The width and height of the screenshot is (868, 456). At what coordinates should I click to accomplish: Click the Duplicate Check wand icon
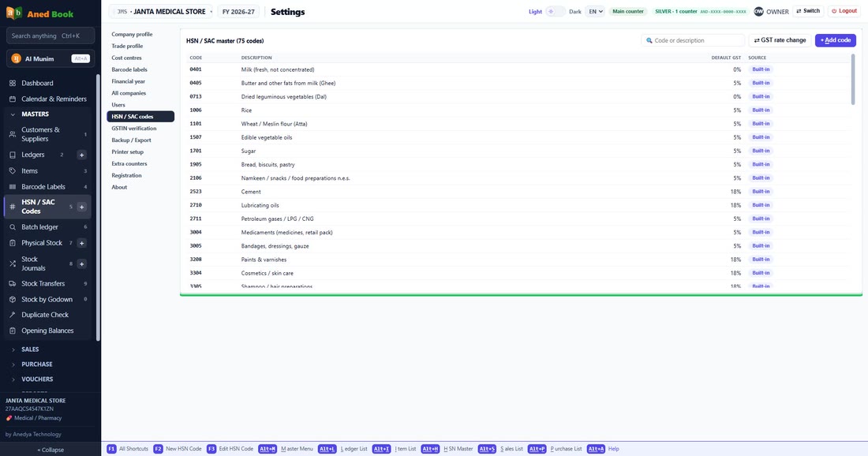13,315
